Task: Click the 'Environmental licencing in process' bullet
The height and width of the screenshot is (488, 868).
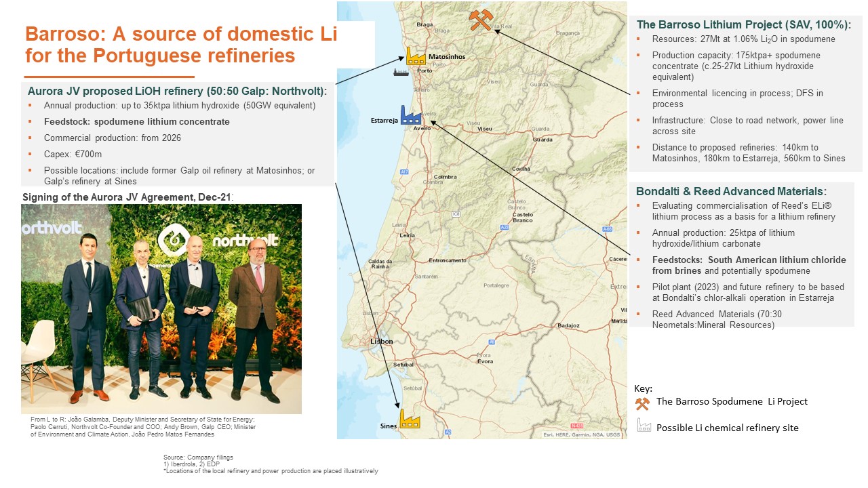Action: [x=738, y=98]
